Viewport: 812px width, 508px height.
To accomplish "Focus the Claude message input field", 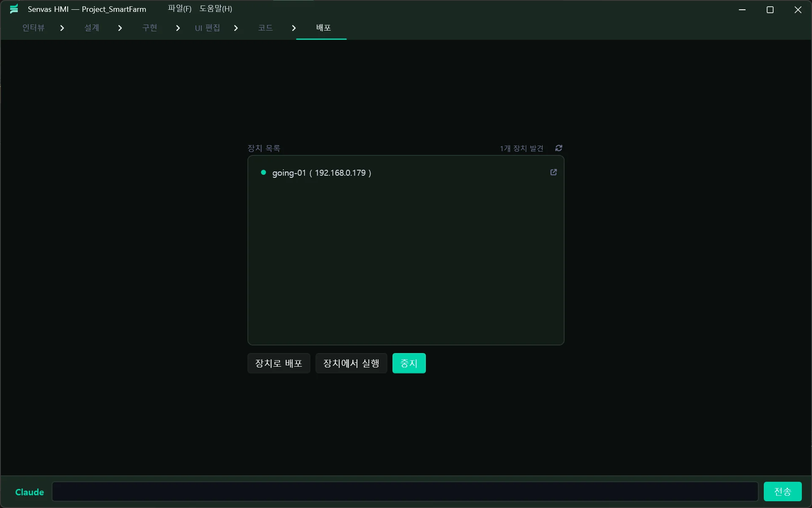I will click(405, 491).
